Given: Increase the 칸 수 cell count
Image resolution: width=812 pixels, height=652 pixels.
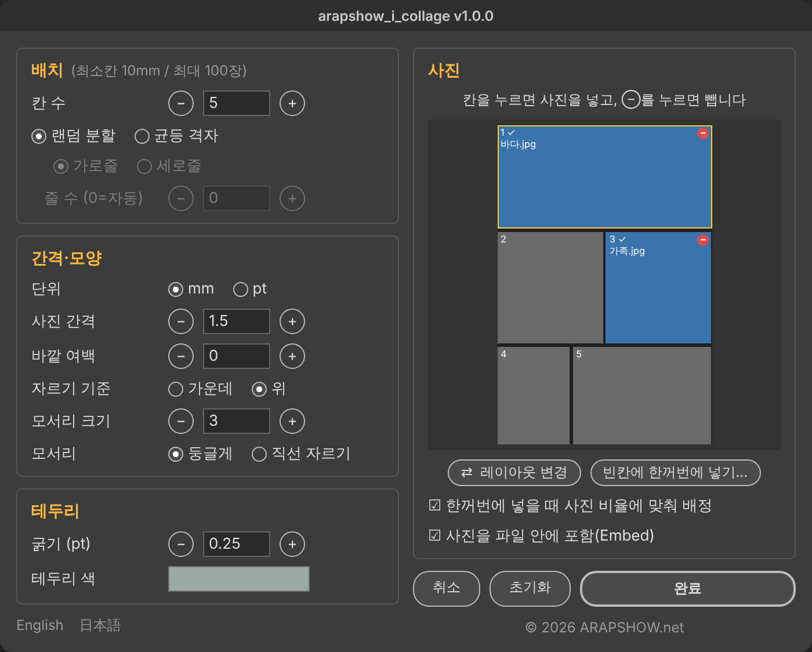Looking at the screenshot, I should pos(292,103).
